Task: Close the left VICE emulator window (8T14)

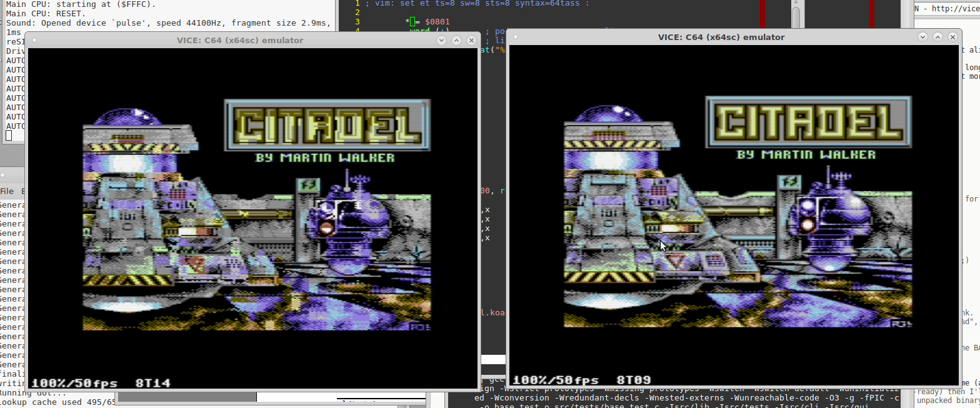Action: point(471,40)
